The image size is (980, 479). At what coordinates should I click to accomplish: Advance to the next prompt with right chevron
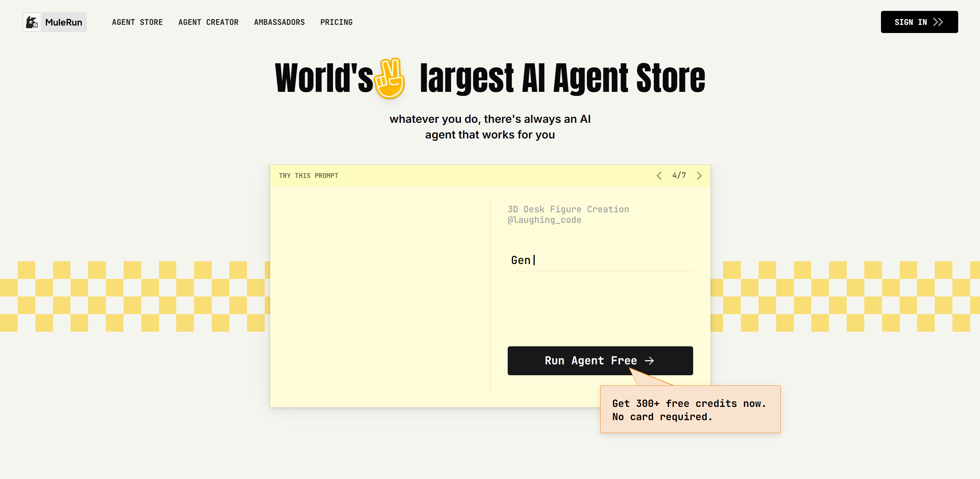[699, 176]
